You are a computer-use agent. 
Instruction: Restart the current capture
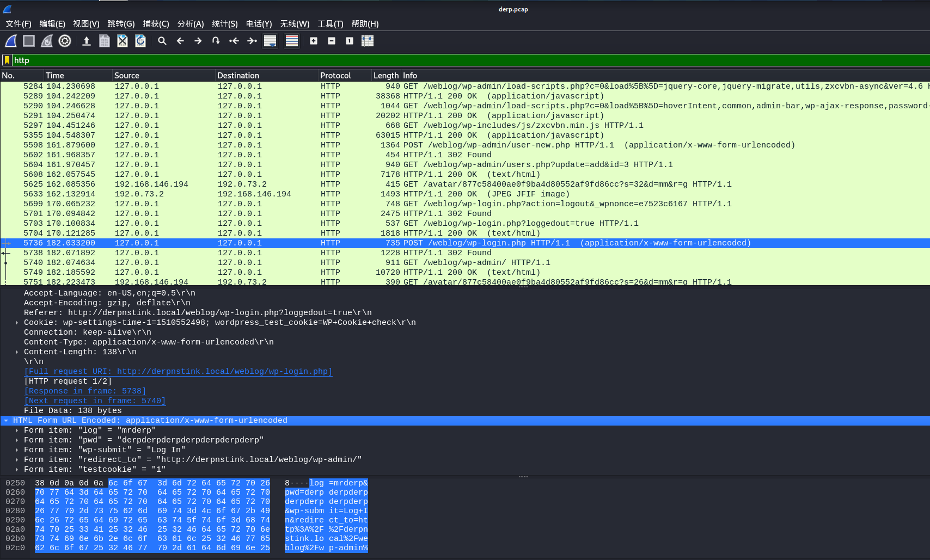[47, 41]
